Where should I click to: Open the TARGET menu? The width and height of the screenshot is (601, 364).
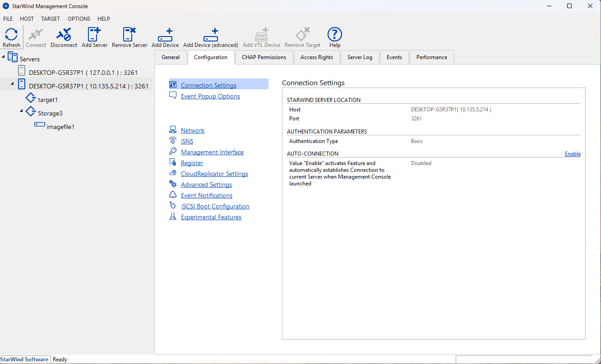[51, 19]
